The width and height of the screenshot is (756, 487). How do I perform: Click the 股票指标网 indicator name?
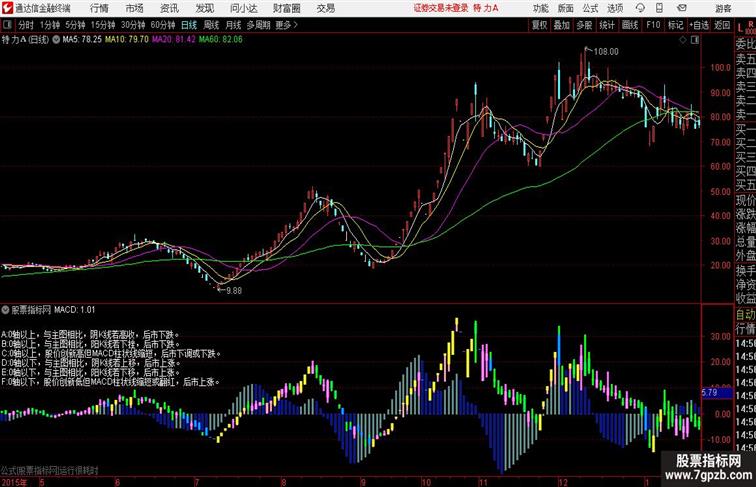point(31,310)
